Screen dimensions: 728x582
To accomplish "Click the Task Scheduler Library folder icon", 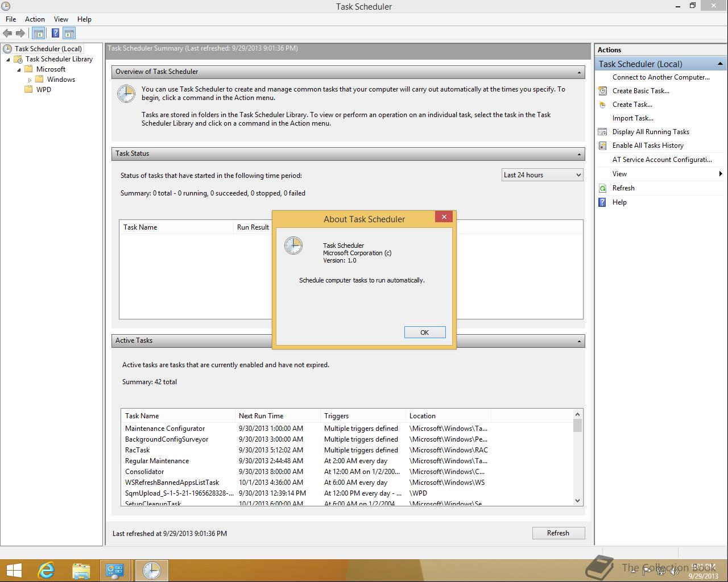I will tap(18, 59).
